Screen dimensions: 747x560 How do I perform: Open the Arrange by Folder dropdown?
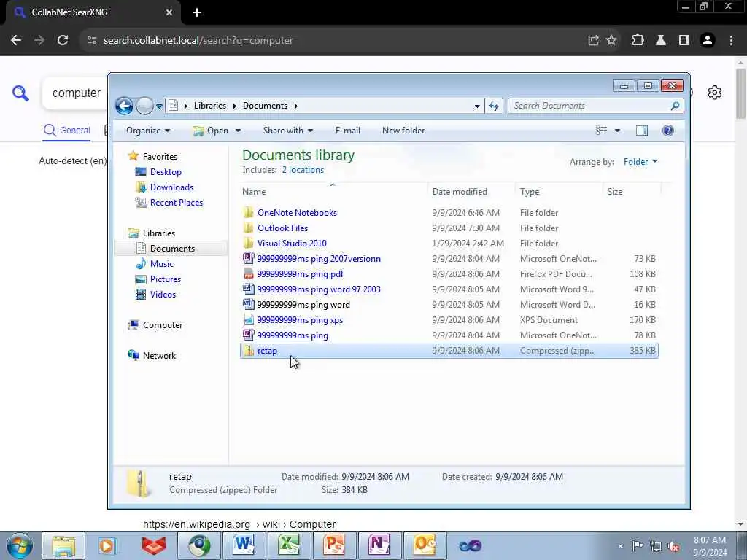pos(640,162)
